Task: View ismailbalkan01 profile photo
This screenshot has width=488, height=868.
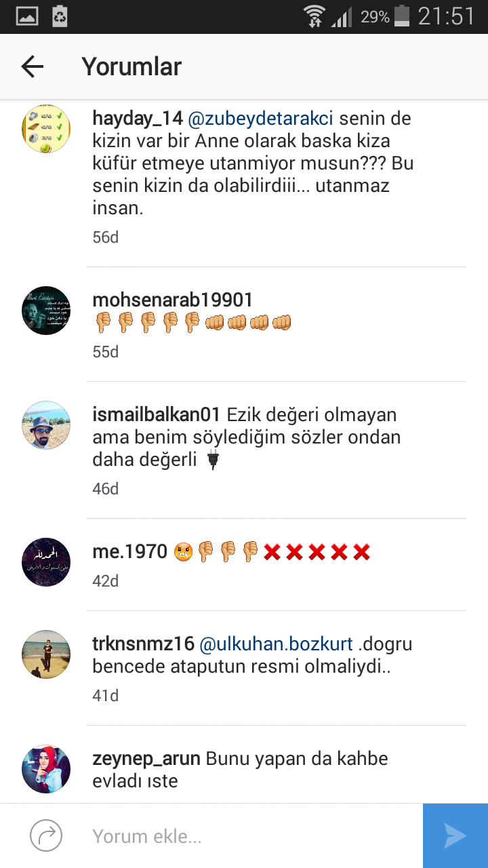Action: pyautogui.click(x=46, y=425)
